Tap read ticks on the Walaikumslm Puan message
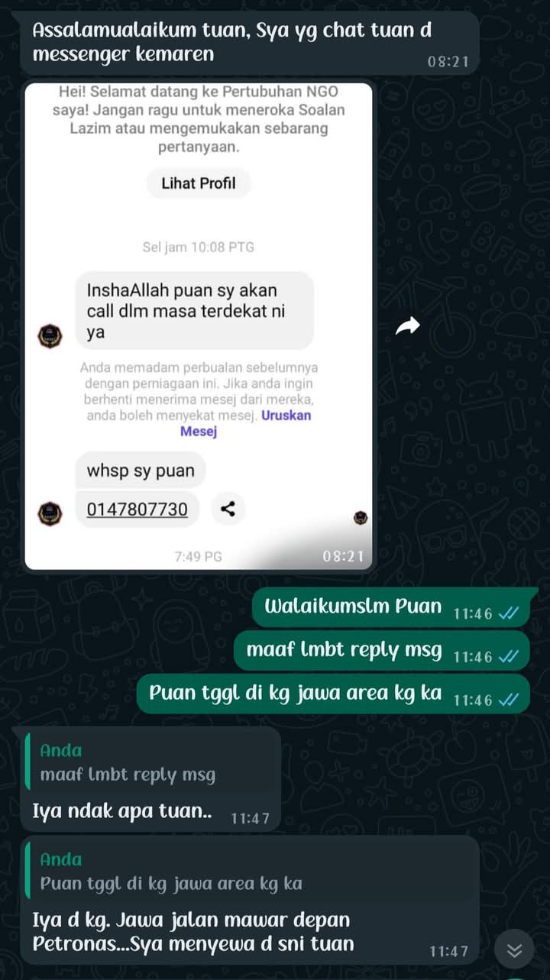 click(x=508, y=613)
